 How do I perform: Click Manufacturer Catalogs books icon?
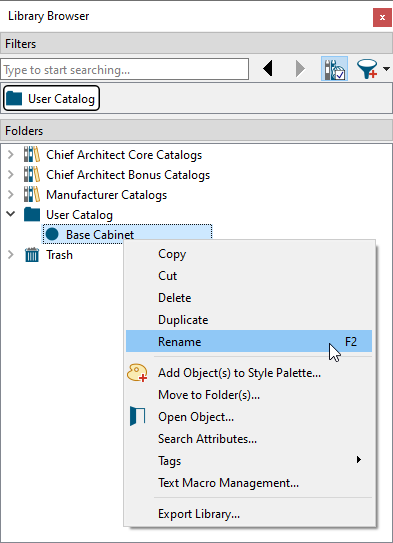click(x=32, y=195)
